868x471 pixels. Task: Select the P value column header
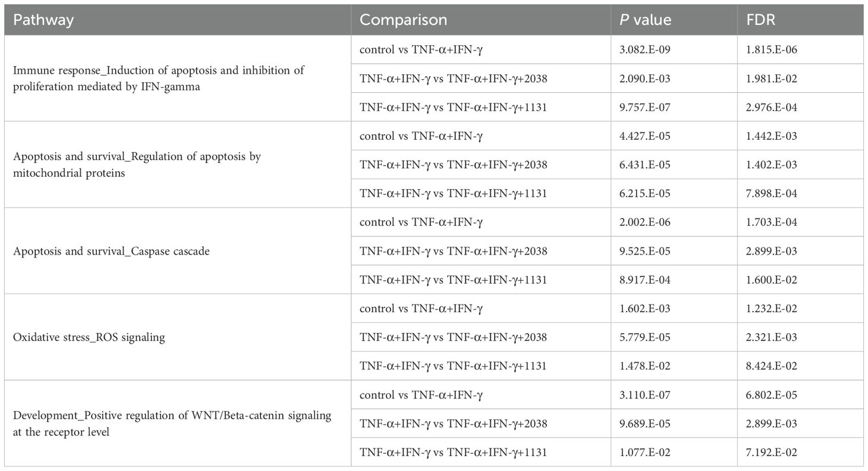click(646, 20)
